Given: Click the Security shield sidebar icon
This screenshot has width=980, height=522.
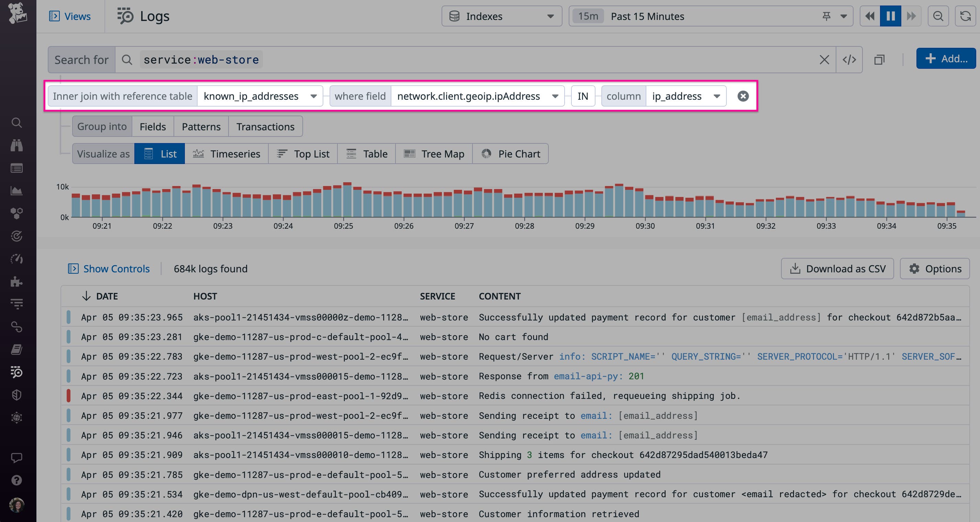Looking at the screenshot, I should coord(17,395).
